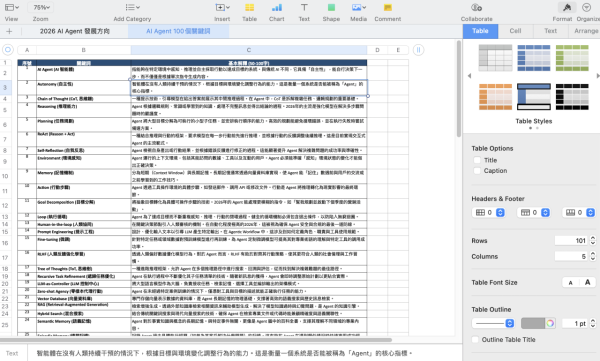Image resolution: width=600 pixels, height=361 pixels.
Task: Select the 'Autonomy' cell in column B
Action: tap(83, 88)
